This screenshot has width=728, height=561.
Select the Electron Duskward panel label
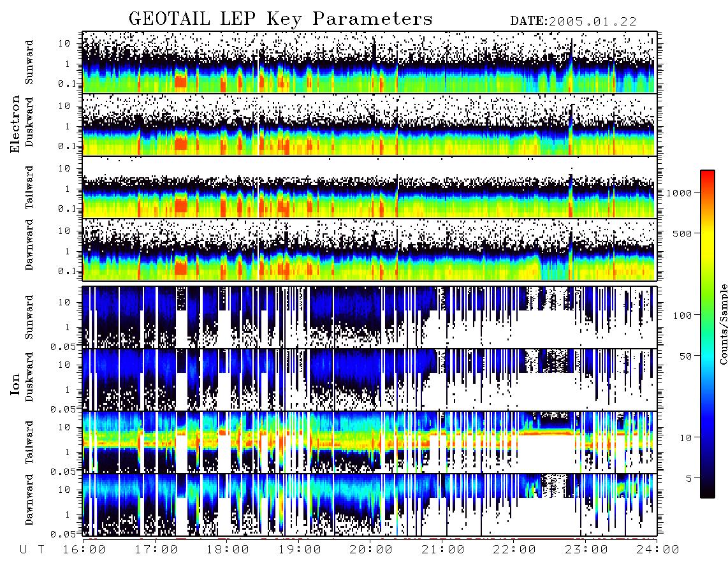29,122
